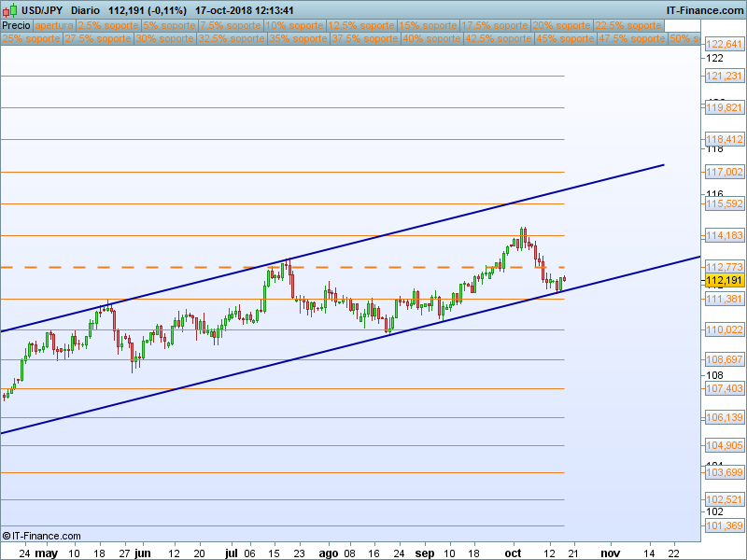Click the 122,641 top price level tag

[725, 45]
